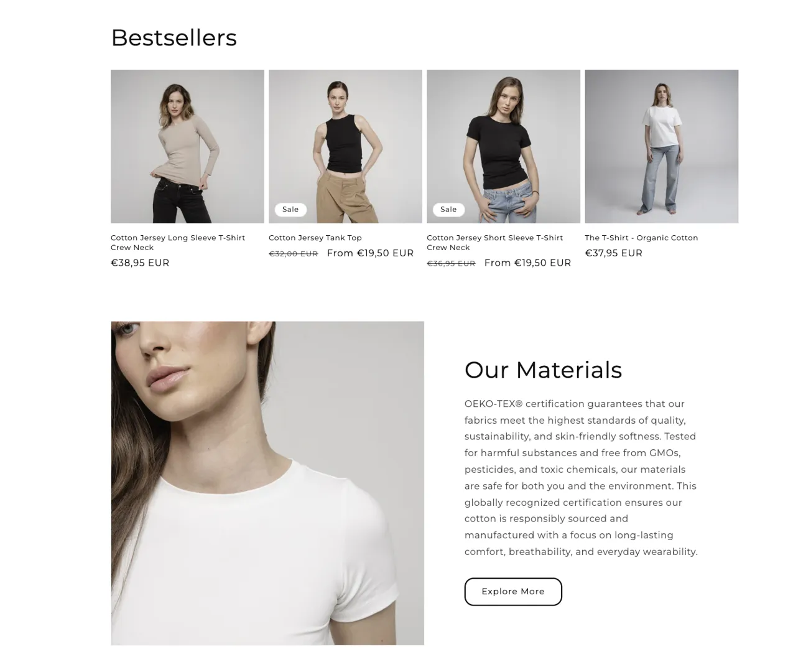Viewport: 811px width, 672px height.
Task: Click the Sale badge on the tank top
Action: pos(290,210)
